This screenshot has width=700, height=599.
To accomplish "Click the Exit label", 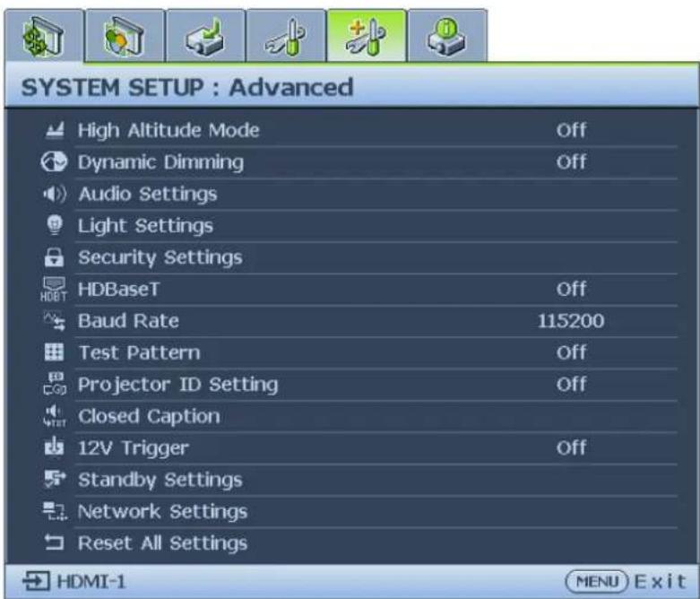I will click(660, 582).
